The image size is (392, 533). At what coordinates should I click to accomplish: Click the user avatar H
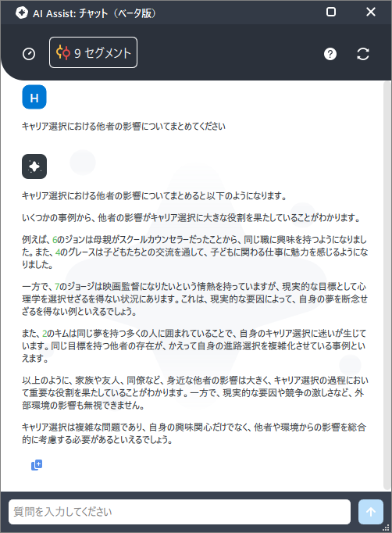pyautogui.click(x=34, y=97)
